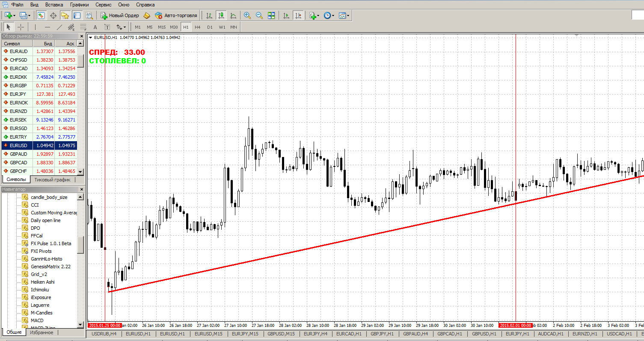Open the Profiles dropdown arrow

[x=30, y=16]
